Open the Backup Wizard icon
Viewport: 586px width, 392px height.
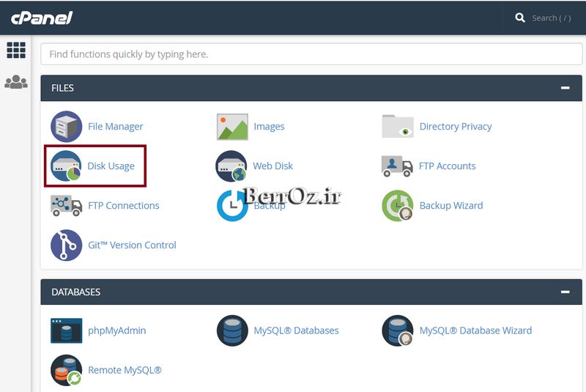[x=398, y=206]
